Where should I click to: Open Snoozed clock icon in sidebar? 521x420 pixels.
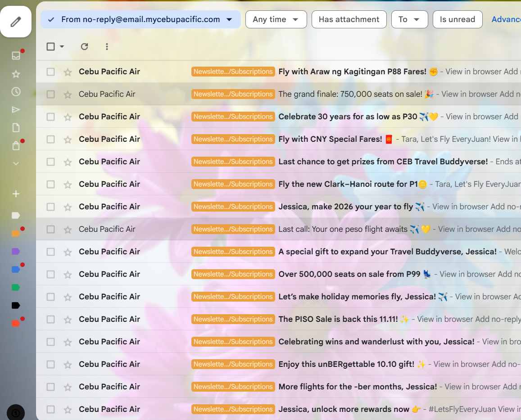(16, 92)
